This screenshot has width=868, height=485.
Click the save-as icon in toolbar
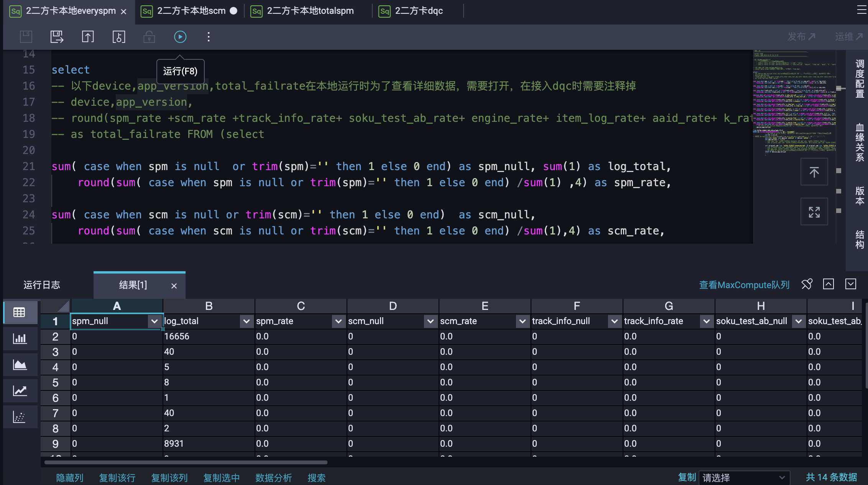tap(57, 37)
